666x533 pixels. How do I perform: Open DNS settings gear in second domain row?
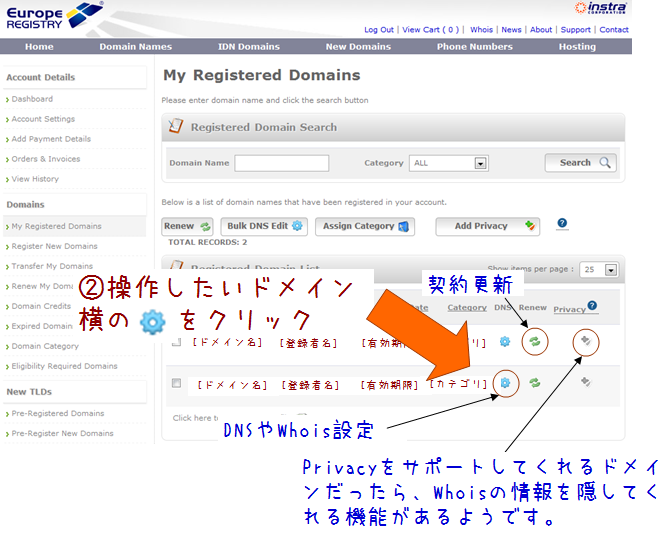(505, 383)
